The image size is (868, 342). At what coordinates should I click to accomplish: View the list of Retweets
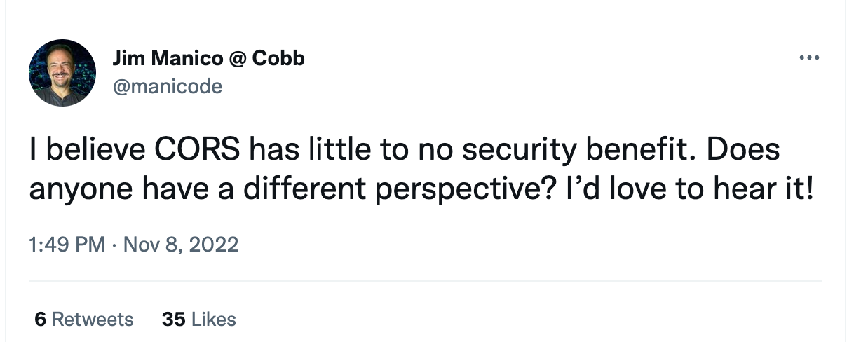coord(93,320)
